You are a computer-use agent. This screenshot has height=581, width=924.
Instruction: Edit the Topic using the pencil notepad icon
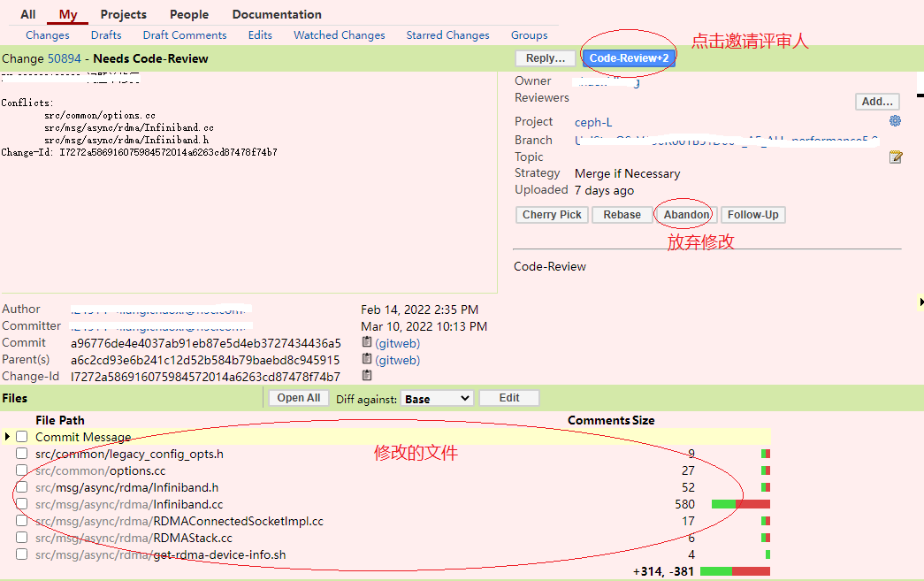pos(895,157)
